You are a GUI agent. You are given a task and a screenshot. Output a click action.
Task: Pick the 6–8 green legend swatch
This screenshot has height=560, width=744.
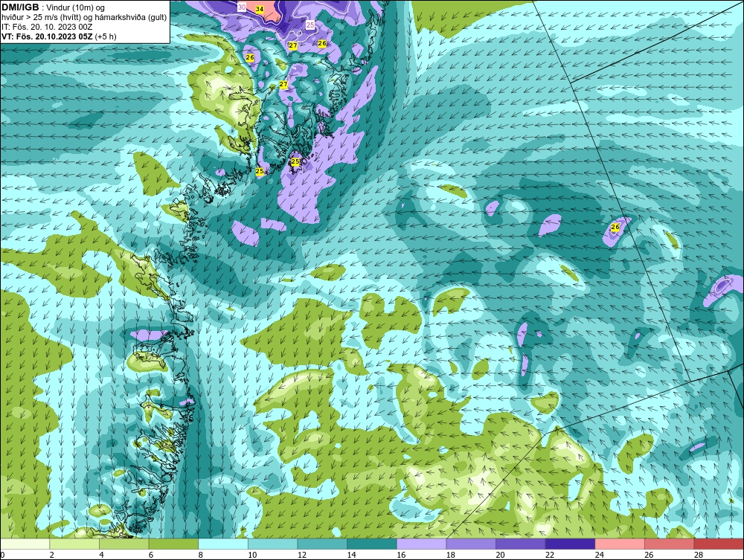coord(173,544)
